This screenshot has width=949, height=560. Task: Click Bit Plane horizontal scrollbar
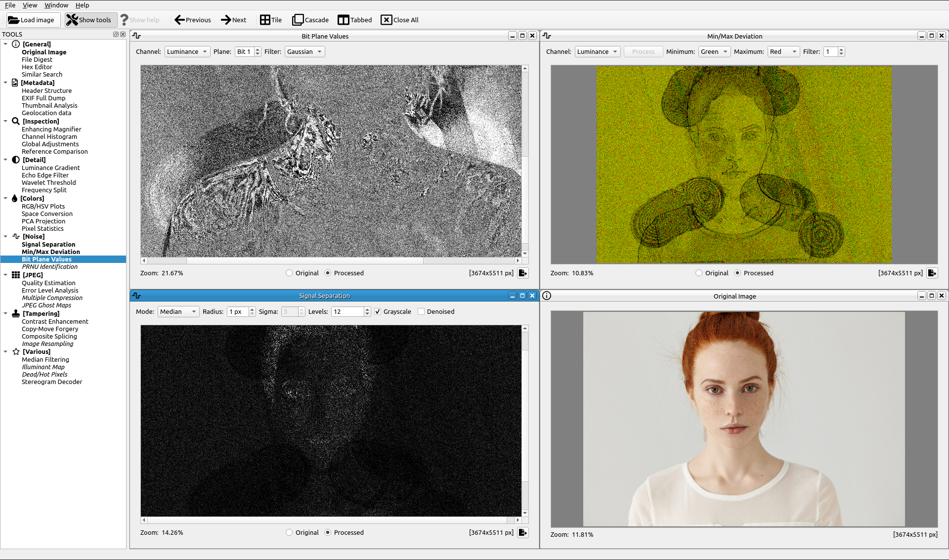pos(304,260)
